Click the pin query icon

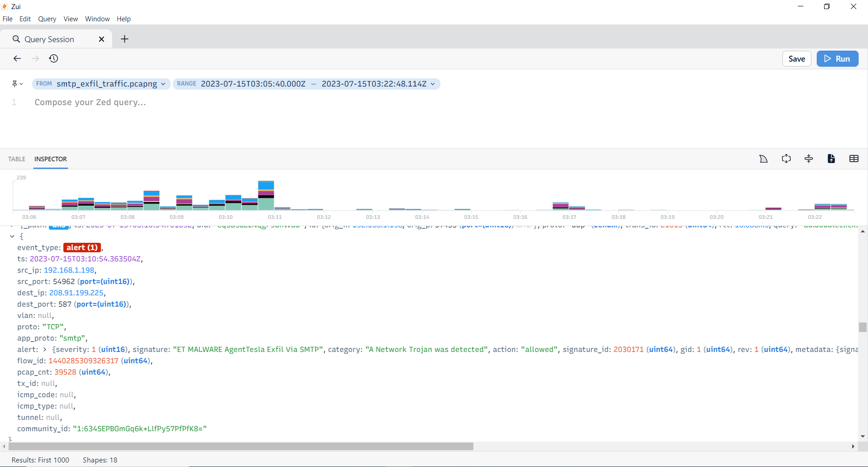[x=15, y=84]
